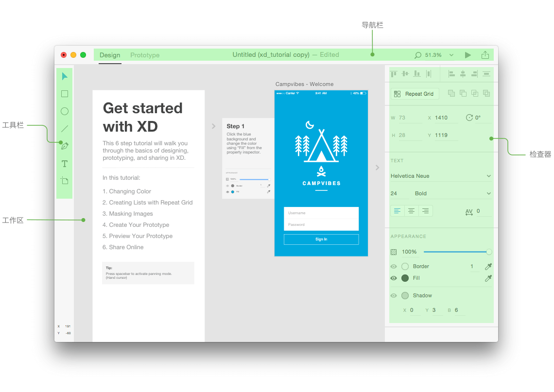Choose the Artboard tool
The height and width of the screenshot is (392, 554).
64,180
